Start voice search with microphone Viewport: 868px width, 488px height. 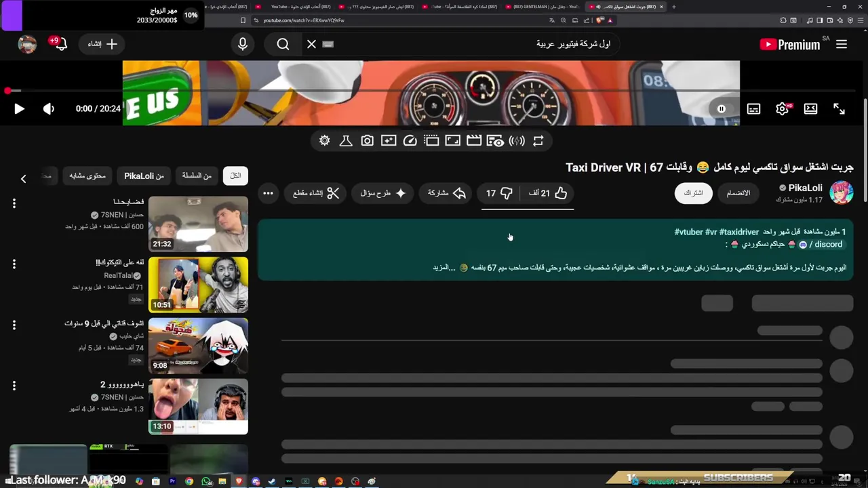[x=243, y=44]
